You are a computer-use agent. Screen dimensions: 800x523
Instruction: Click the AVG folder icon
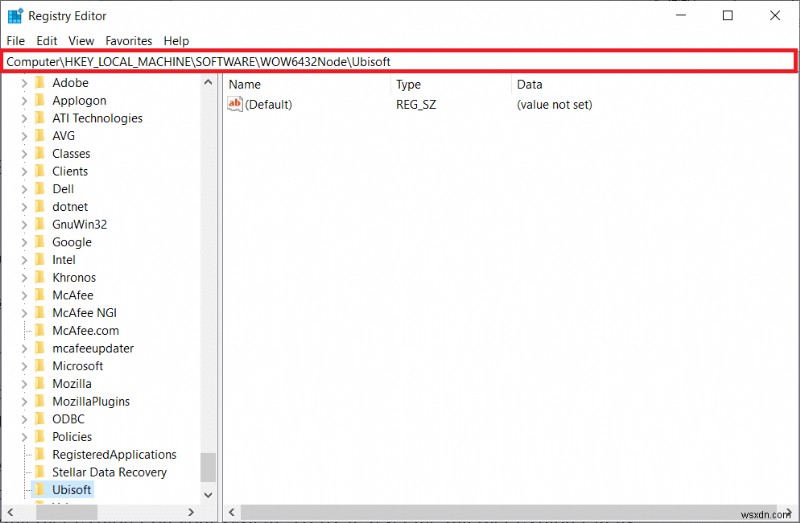[x=40, y=136]
